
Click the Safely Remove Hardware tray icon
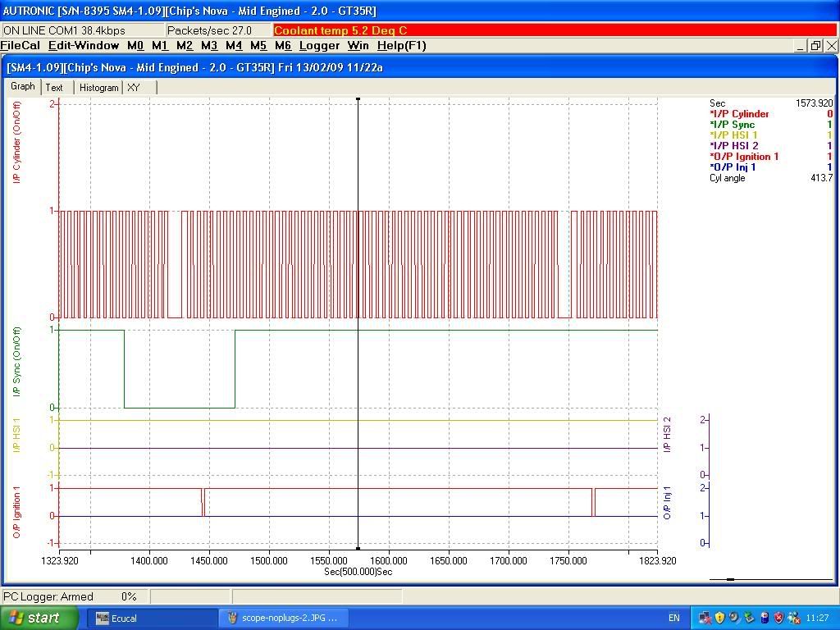(749, 619)
